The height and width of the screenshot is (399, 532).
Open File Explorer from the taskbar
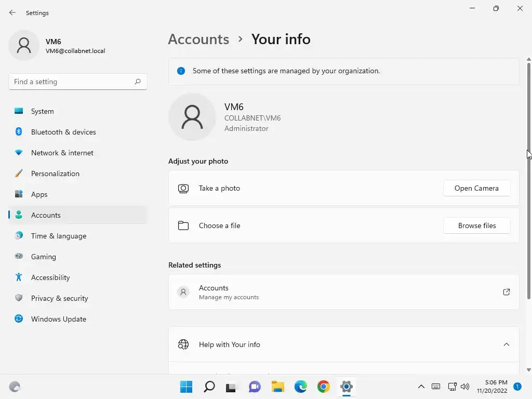277,387
